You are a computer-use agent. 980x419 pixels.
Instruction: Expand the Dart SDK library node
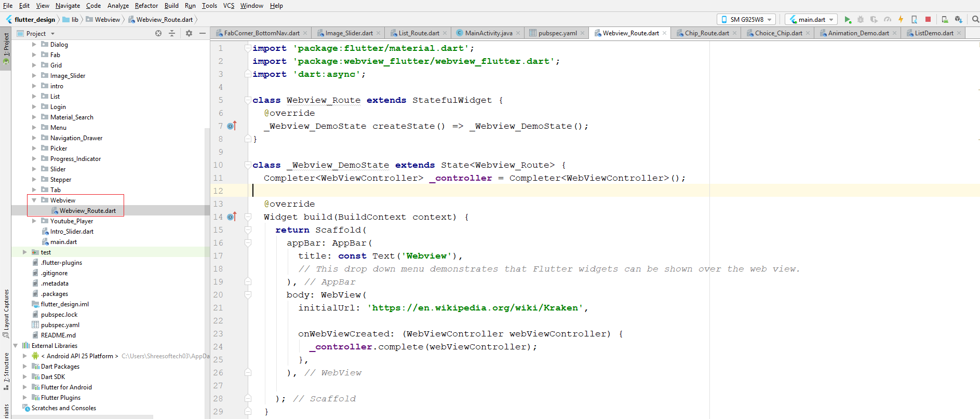(24, 377)
